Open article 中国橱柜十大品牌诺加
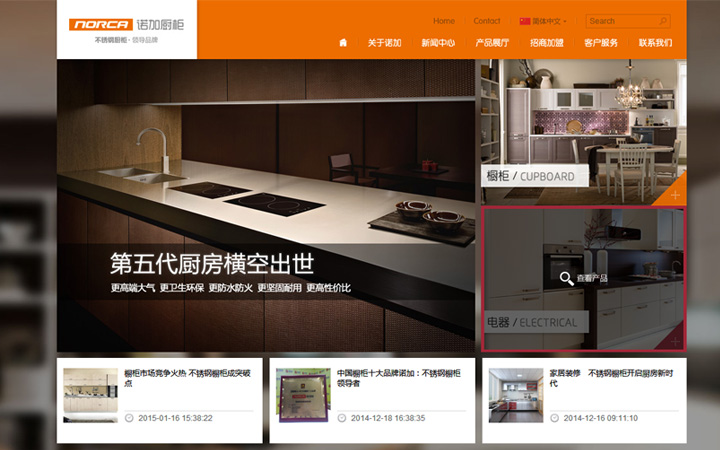 [x=399, y=378]
